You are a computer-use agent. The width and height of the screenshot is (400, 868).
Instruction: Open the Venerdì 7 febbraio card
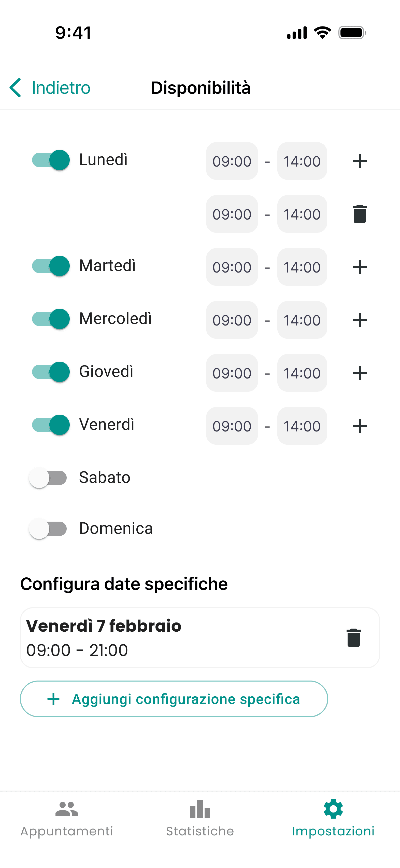168,638
